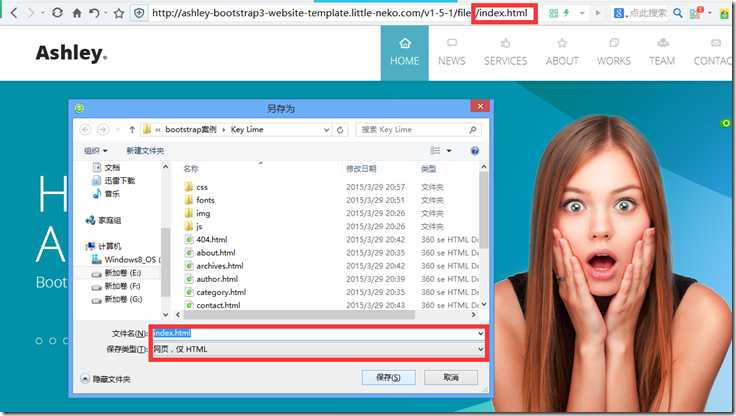Select Windows8_OS drive in navigation pane
The image size is (736, 416).
point(125,259)
